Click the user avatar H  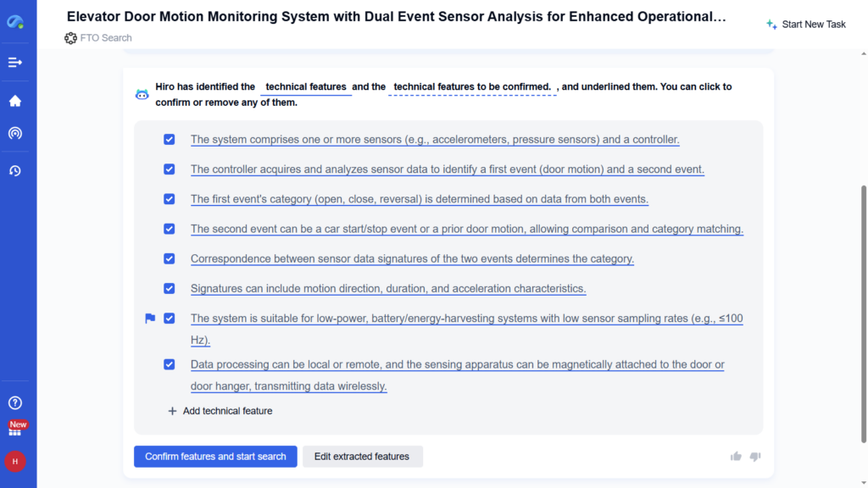pos(15,461)
